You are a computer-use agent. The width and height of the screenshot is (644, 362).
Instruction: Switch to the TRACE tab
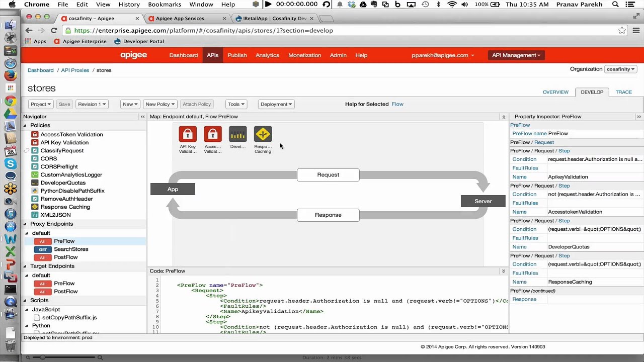click(x=624, y=92)
